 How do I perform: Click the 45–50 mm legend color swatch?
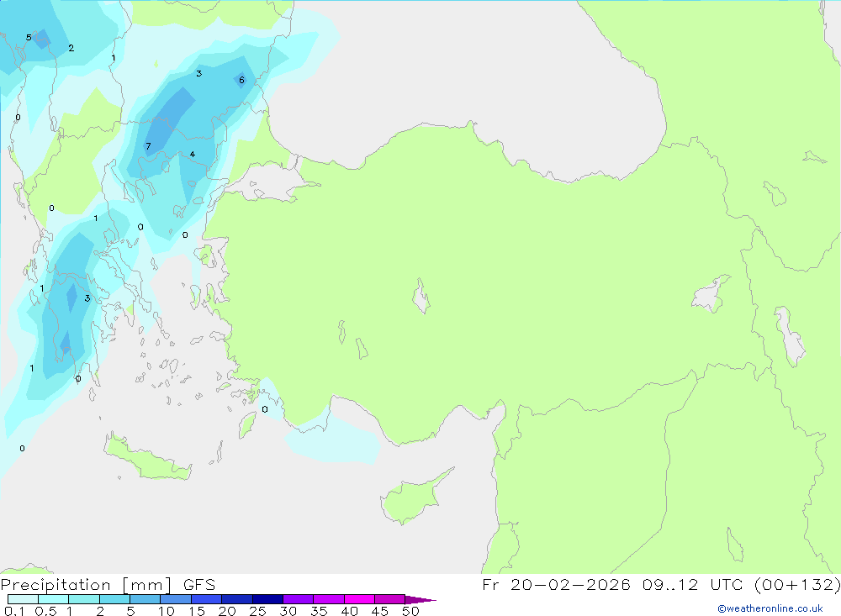coord(390,599)
